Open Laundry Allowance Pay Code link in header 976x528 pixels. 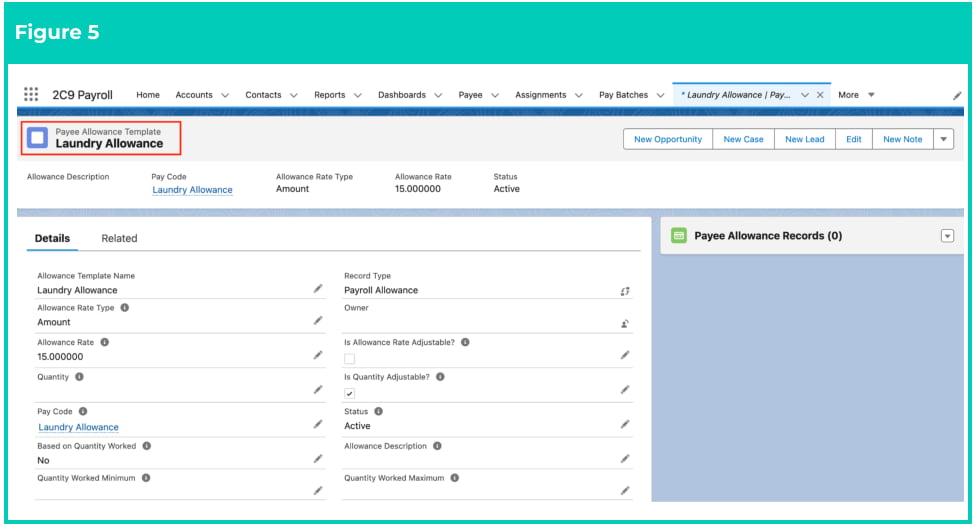[192, 190]
